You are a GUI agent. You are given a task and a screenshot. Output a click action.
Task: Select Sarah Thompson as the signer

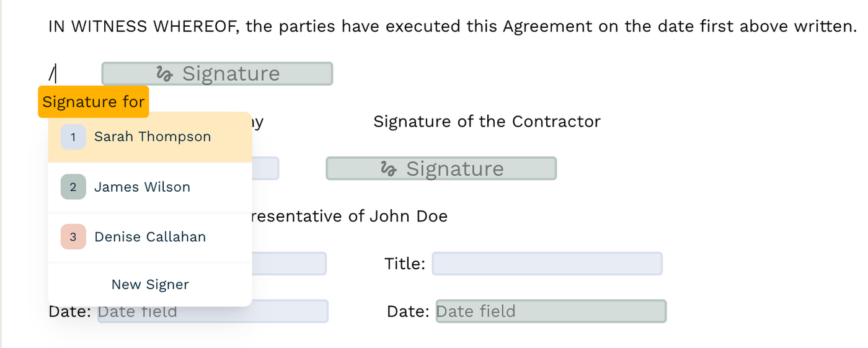(152, 137)
